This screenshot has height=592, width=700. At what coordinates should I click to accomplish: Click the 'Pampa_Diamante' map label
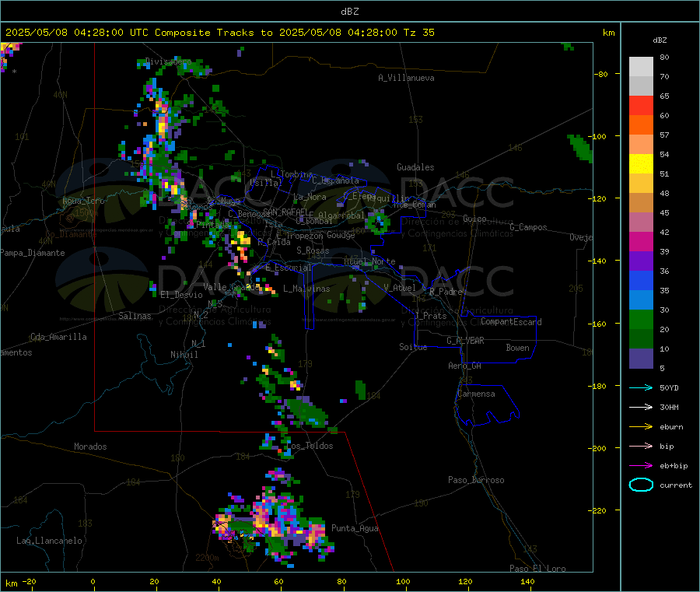[x=33, y=253]
